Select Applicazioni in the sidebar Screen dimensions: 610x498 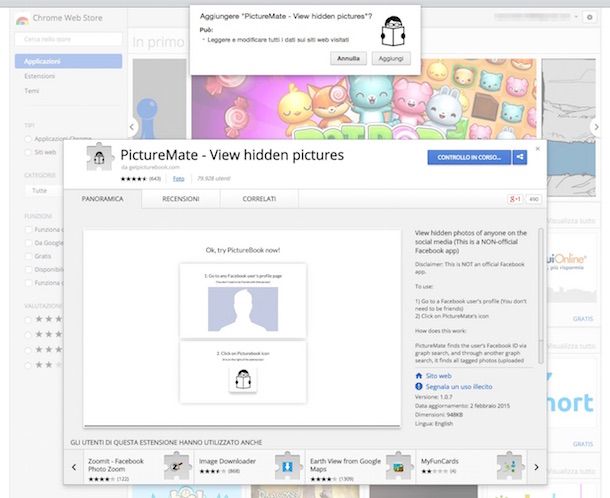click(68, 61)
